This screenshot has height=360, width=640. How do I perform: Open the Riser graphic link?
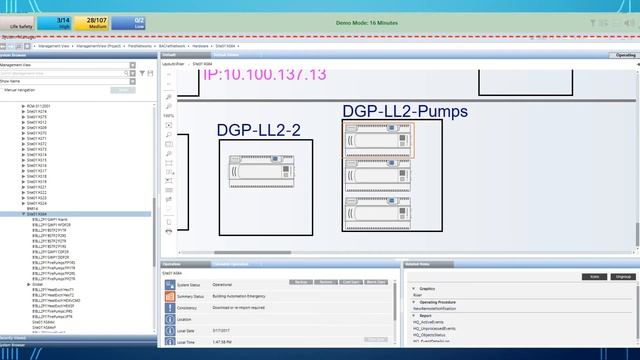click(x=418, y=295)
